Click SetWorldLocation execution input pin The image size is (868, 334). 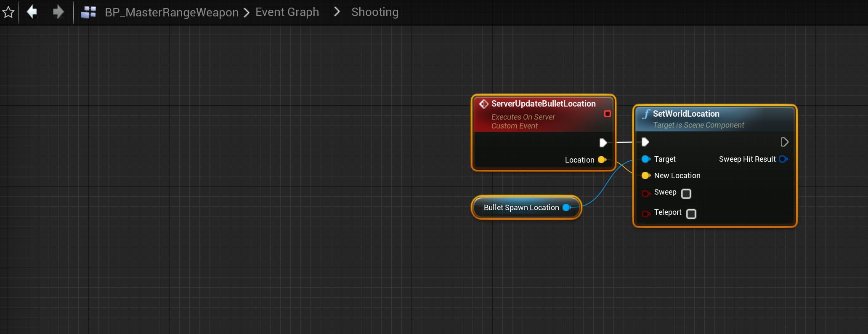pos(645,142)
